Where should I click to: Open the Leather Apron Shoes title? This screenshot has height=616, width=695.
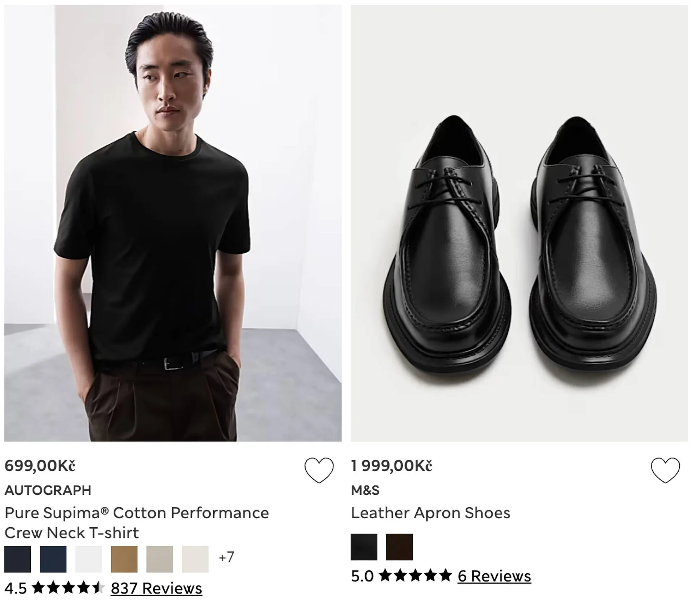430,513
